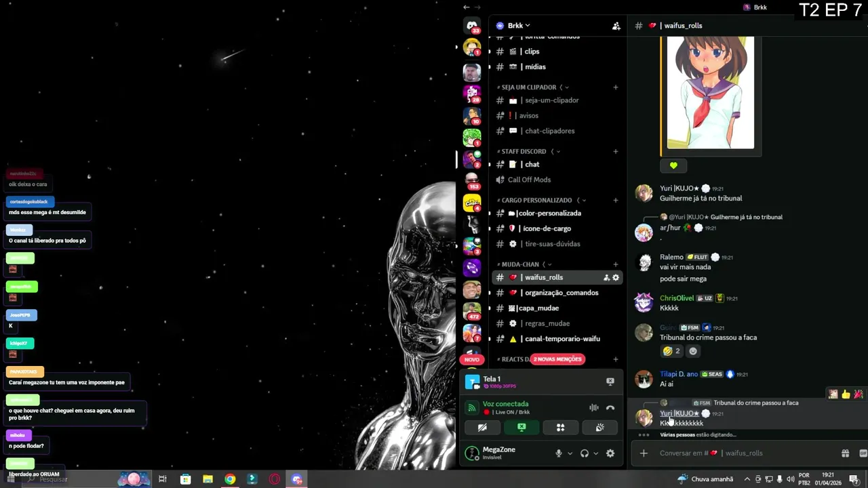Click the green heart reaction under image
The height and width of the screenshot is (488, 868).
(x=673, y=165)
